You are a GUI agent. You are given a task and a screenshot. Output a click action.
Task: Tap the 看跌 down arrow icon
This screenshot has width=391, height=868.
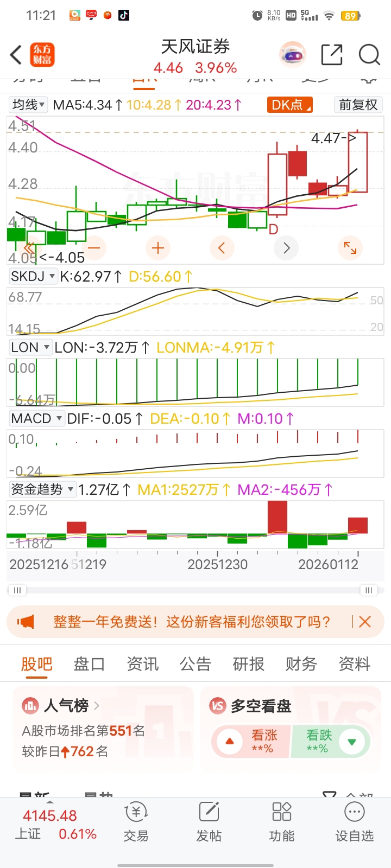352,741
